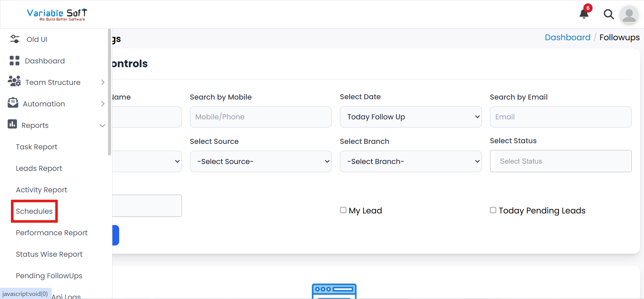Expand the Team Structure submenu chevron
The height and width of the screenshot is (299, 644).
(103, 83)
